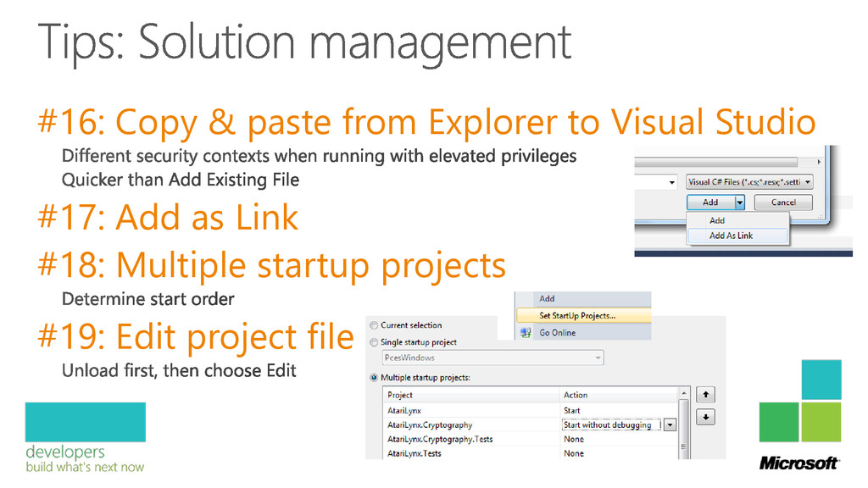Open the PcesWindows project dropdown
868x488 pixels.
(492, 358)
